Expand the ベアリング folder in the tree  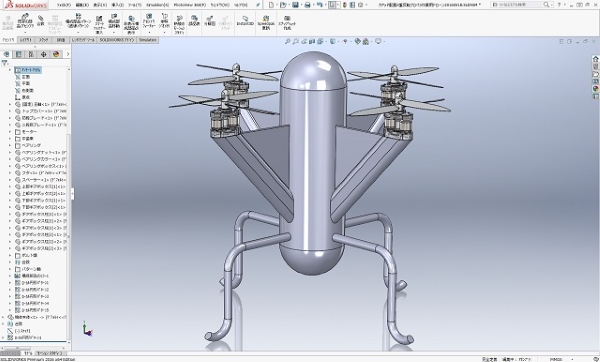10,145
